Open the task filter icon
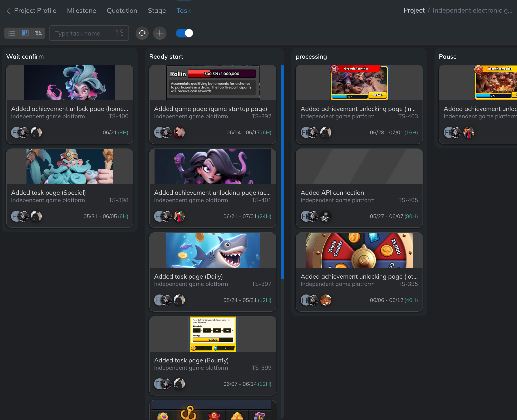 [119, 33]
